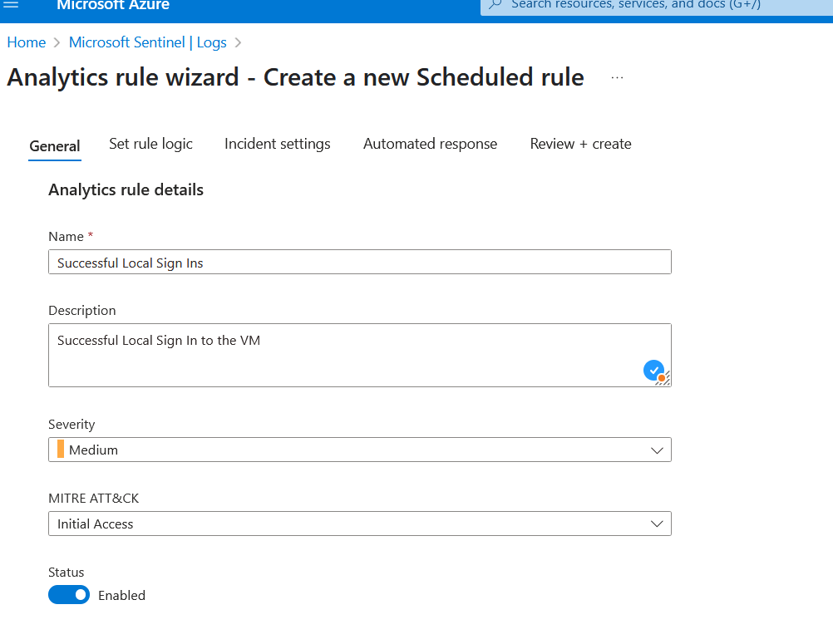The height and width of the screenshot is (644, 833).
Task: Click the Severity field label
Action: [x=71, y=424]
